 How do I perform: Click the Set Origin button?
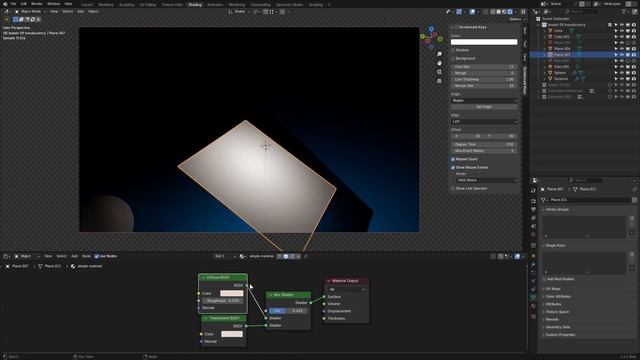tap(484, 107)
